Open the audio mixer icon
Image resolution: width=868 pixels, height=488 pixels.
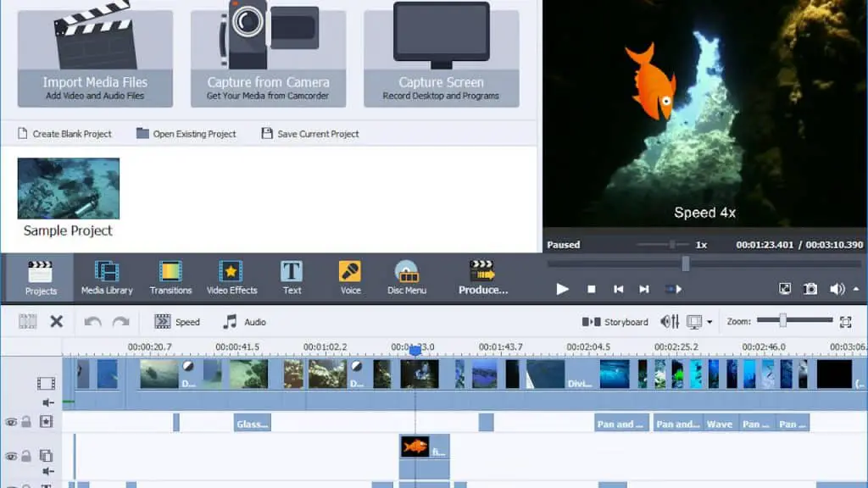[670, 321]
